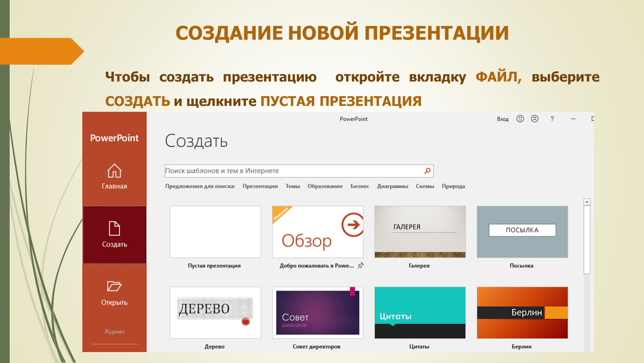Viewport: 644px width, 363px height.
Task: Click the search magnifier icon
Action: tap(427, 171)
